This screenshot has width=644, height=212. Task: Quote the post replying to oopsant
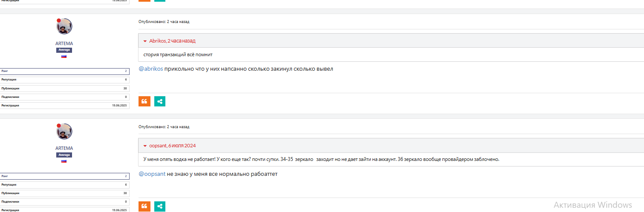(x=144, y=206)
